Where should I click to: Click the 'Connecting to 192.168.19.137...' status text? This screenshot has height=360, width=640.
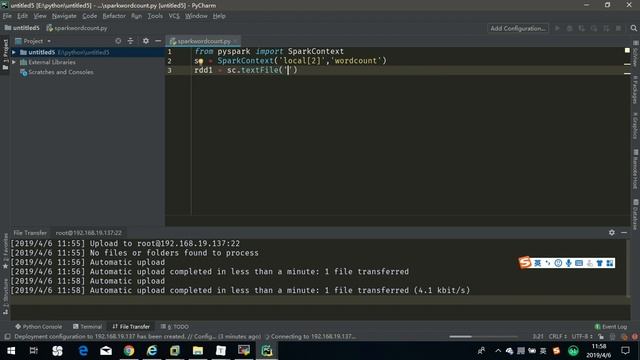tap(313, 337)
